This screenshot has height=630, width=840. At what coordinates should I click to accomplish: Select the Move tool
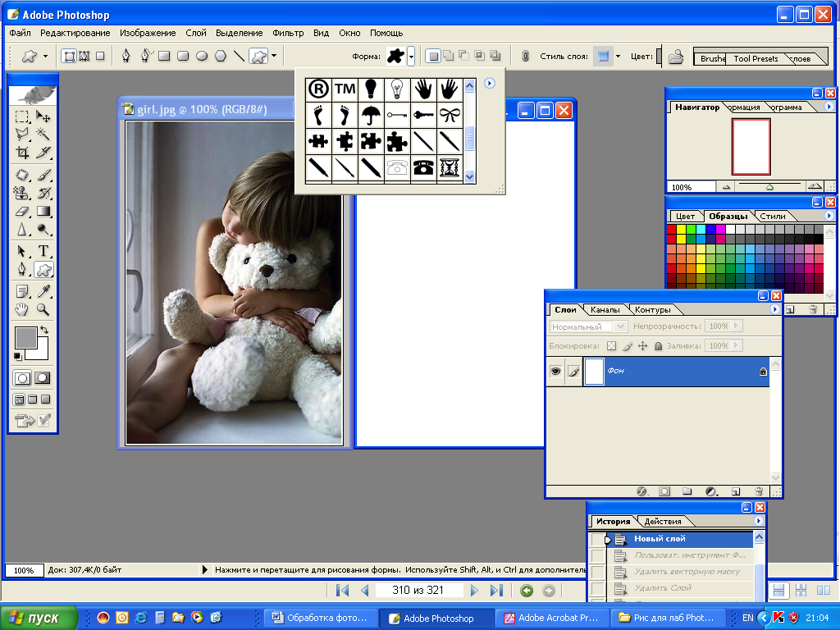coord(43,116)
